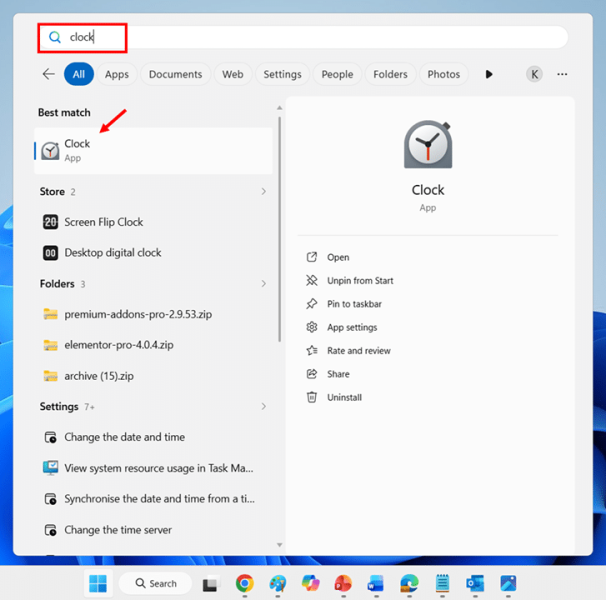Show more filter tabs with the play arrow
606x600 pixels.
[x=489, y=74]
